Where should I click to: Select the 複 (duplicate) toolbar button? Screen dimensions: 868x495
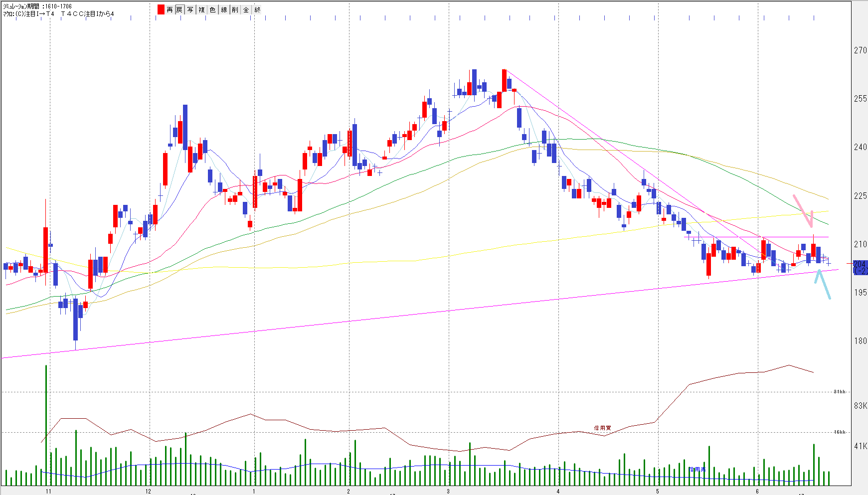point(201,9)
